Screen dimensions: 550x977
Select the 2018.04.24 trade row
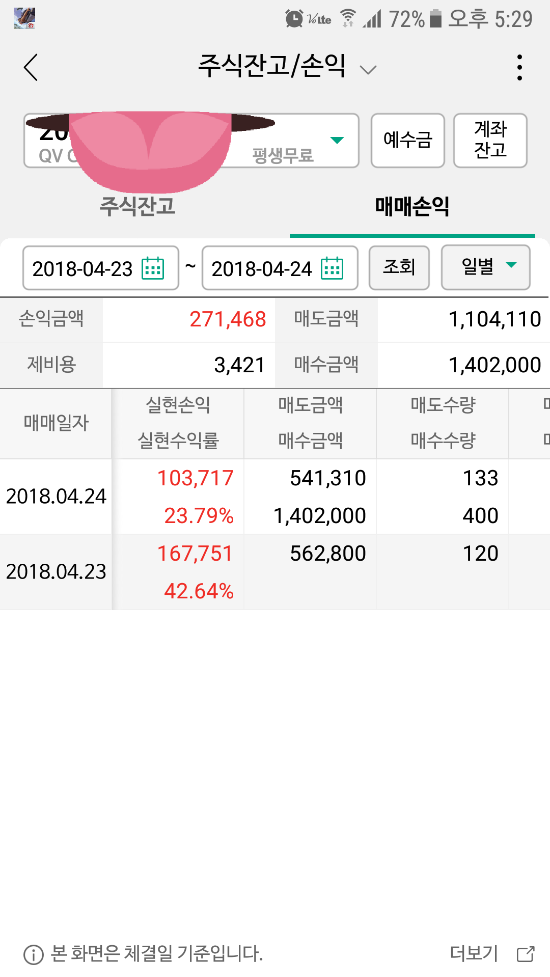click(x=275, y=497)
